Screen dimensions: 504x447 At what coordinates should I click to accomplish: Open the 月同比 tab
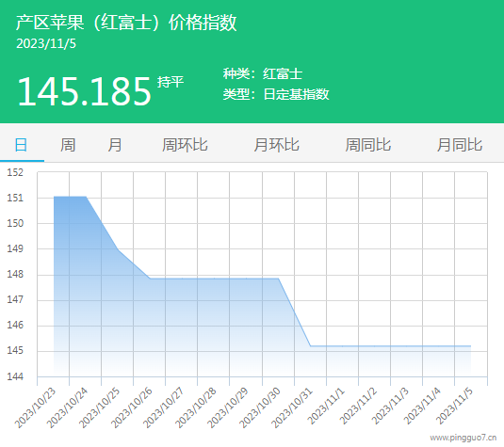[460, 145]
